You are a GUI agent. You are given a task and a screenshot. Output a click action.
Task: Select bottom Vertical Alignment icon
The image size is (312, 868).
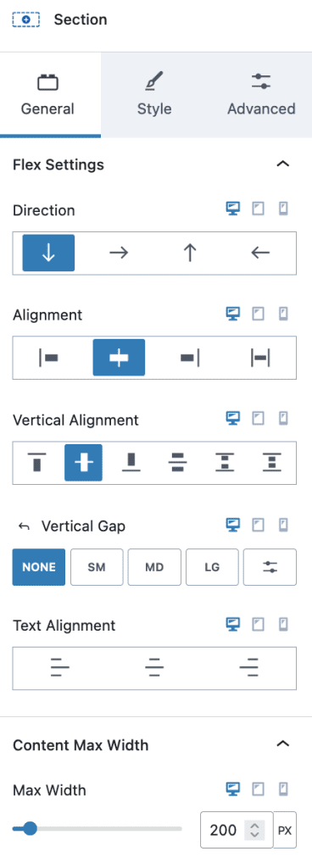pyautogui.click(x=131, y=462)
